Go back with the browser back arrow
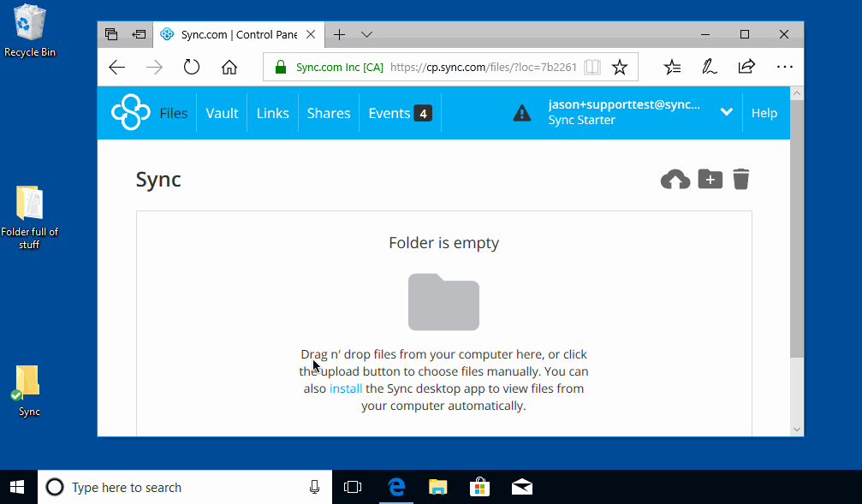This screenshot has width=862, height=504. (x=117, y=67)
